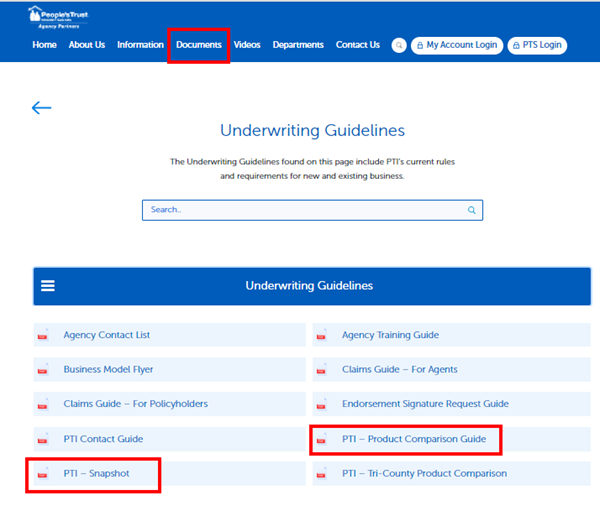Open PTI – Product Comparison Guide

point(452,439)
